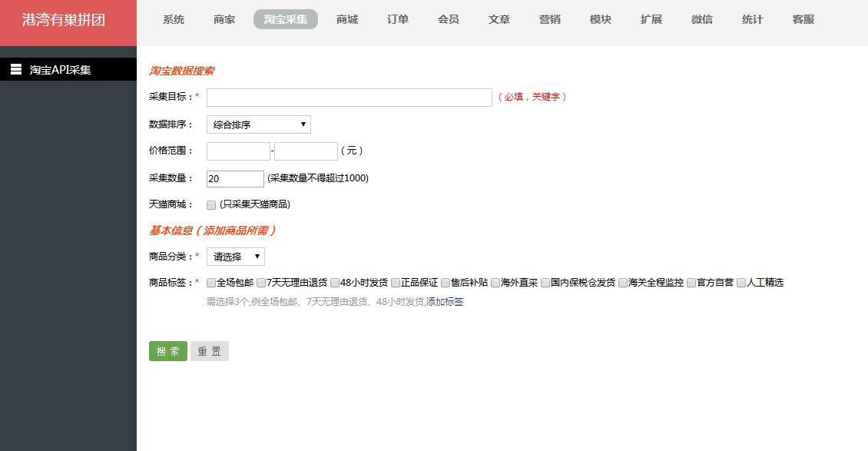Screen dimensions: 868x451
Task: Check the 海关全程监控 checkbox
Action: tap(623, 283)
